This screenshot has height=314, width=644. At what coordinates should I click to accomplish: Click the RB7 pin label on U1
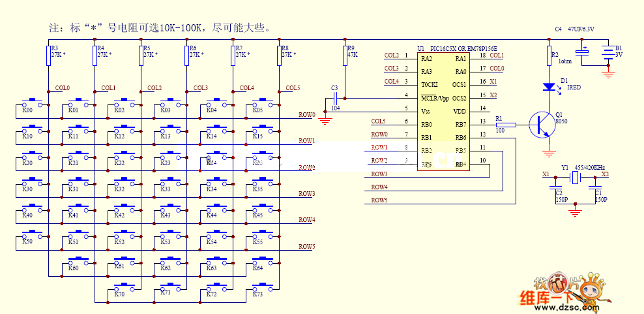pyautogui.click(x=461, y=124)
